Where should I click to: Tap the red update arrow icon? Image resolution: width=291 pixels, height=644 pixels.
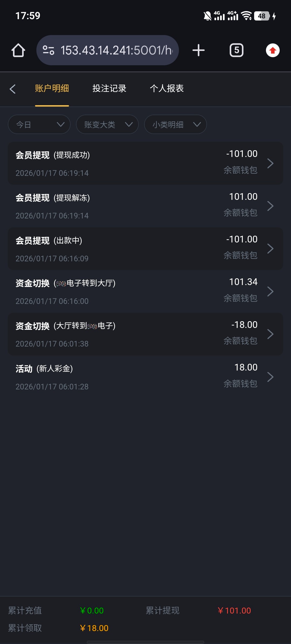[x=273, y=50]
